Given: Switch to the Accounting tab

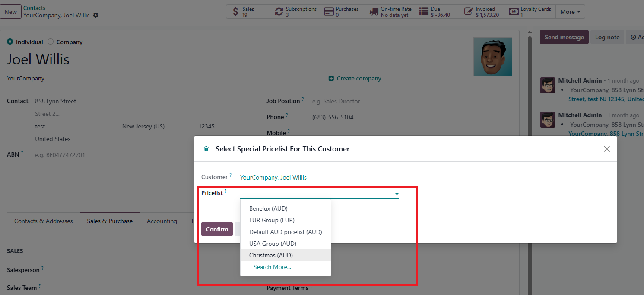Looking at the screenshot, I should tap(162, 221).
